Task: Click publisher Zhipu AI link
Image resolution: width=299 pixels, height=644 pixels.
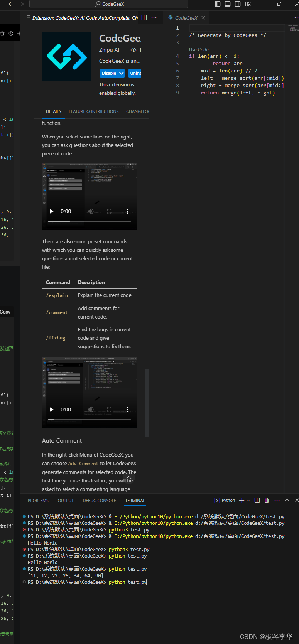Action: pos(109,50)
